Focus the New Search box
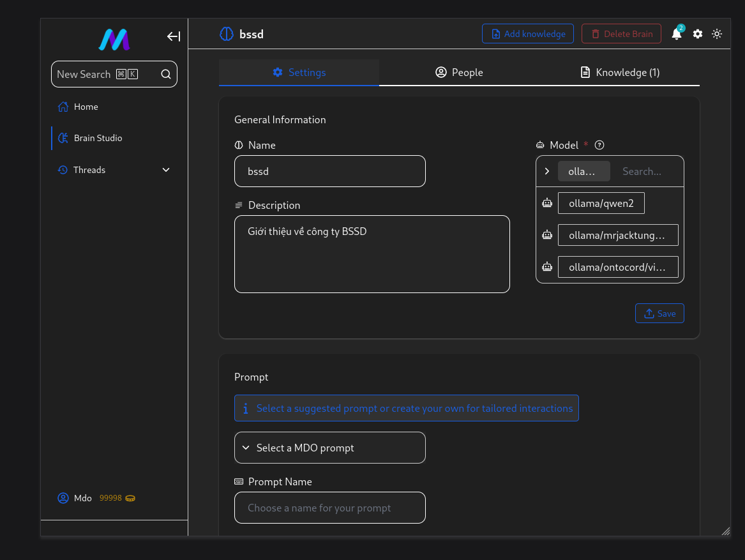Screen dimensions: 745x560 pos(114,74)
